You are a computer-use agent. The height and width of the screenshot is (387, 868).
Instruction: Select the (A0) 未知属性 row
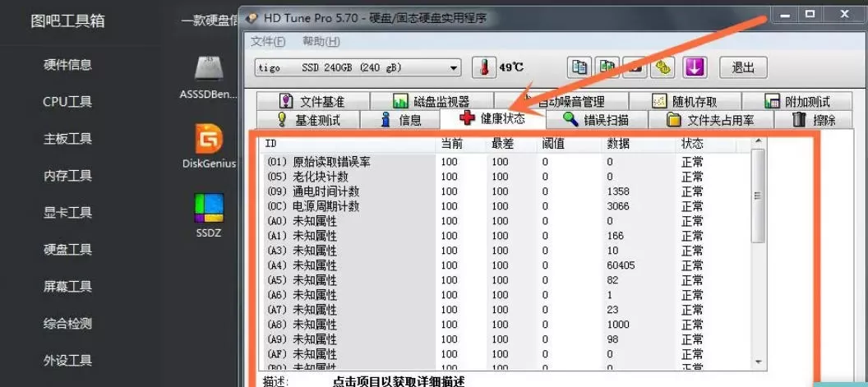tap(506, 221)
